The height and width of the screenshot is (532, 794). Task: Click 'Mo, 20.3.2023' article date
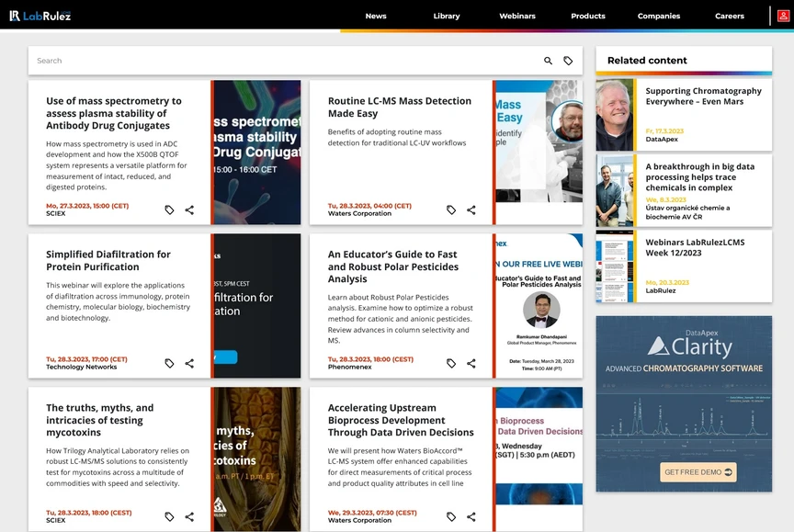(667, 282)
